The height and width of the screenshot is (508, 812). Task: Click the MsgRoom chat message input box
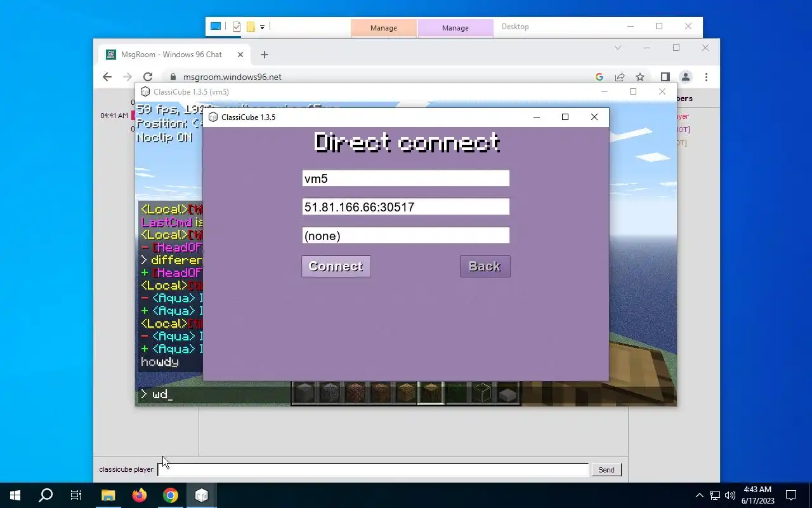(x=373, y=470)
